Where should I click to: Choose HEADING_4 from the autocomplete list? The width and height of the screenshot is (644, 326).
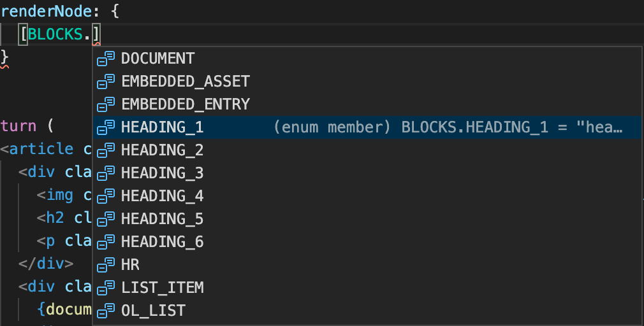(367, 196)
